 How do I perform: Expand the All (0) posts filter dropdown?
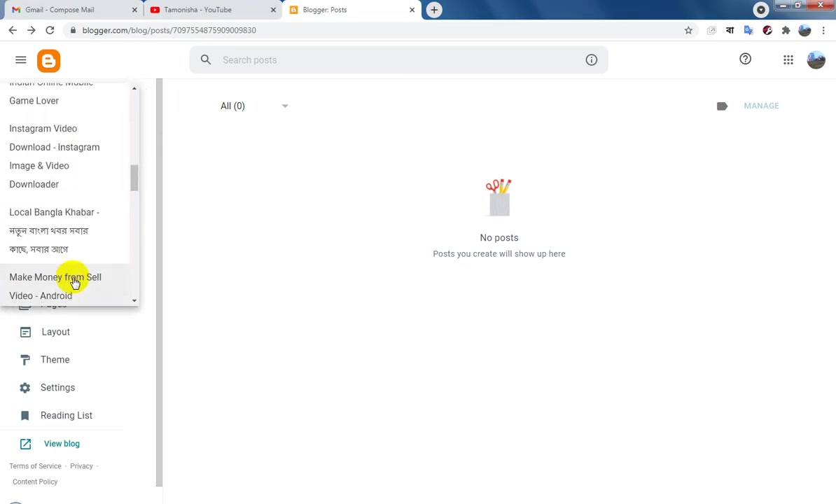click(254, 106)
